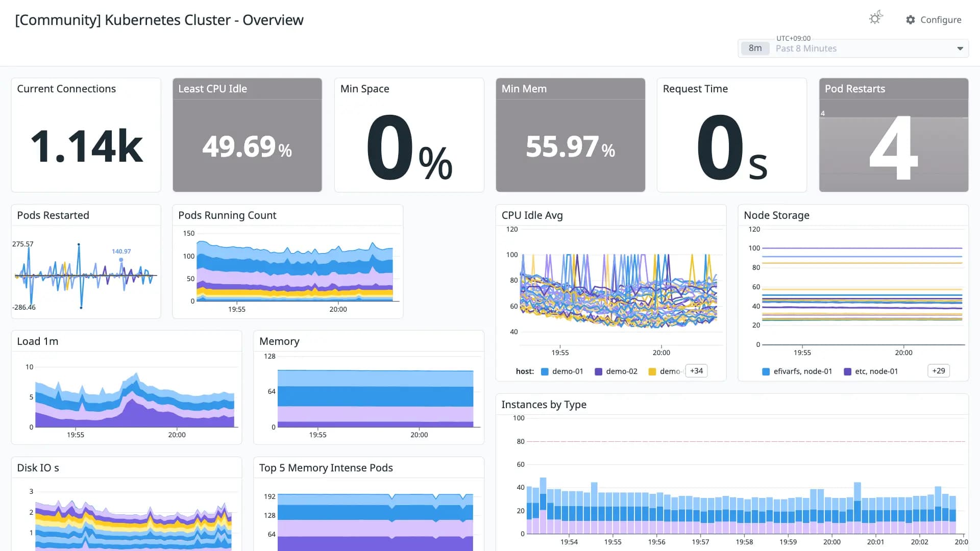This screenshot has height=551, width=980.
Task: Click the 140.97 peak label in Pods Restarted
Action: coord(121,252)
